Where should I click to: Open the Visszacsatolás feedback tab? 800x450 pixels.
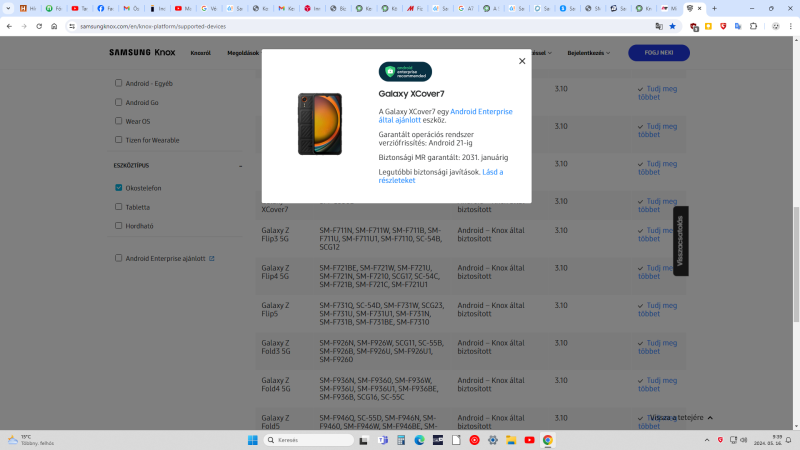coord(680,241)
